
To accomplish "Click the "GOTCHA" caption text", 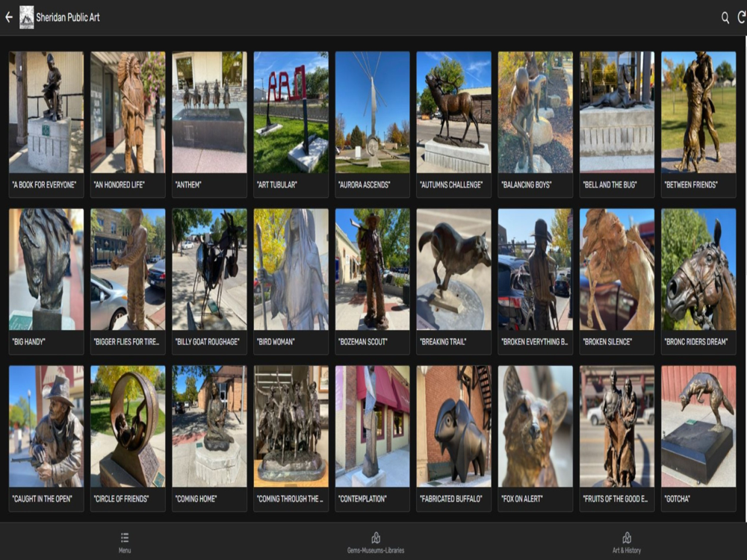I will [x=677, y=499].
